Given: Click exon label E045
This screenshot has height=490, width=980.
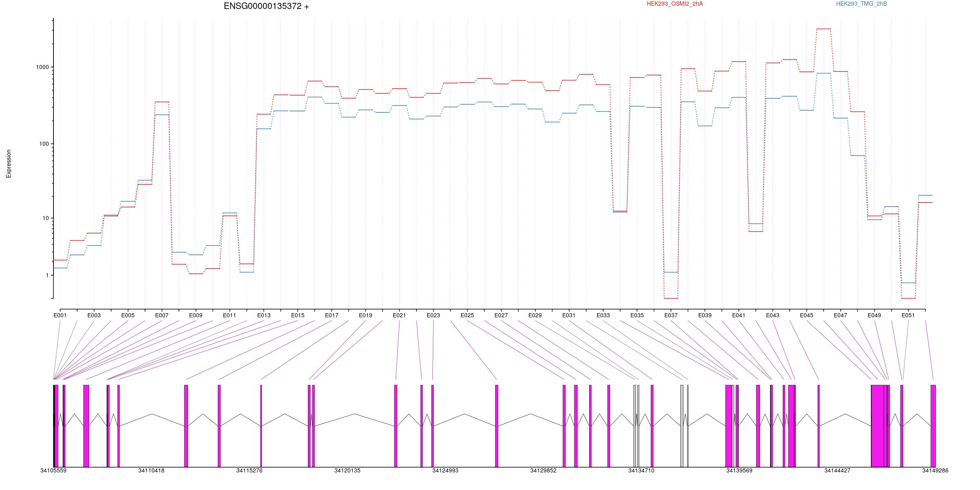Looking at the screenshot, I should coord(806,315).
